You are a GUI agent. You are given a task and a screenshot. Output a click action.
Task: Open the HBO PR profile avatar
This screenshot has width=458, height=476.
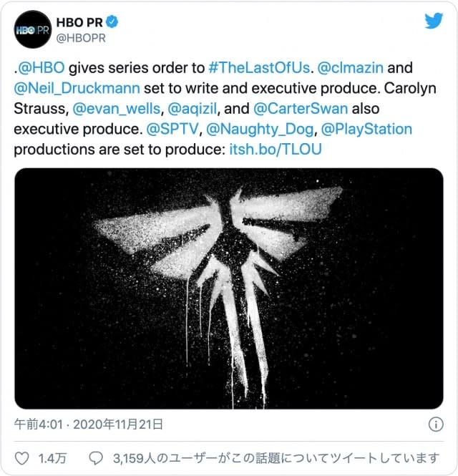pos(33,29)
